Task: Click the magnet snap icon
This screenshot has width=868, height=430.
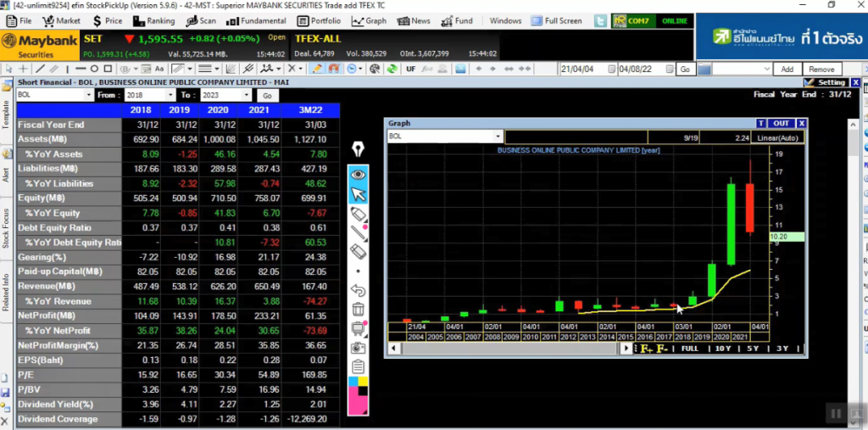Action: coord(333,69)
